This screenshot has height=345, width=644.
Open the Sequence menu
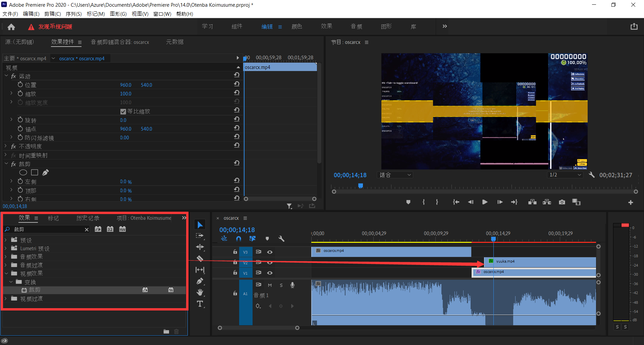pyautogui.click(x=73, y=14)
